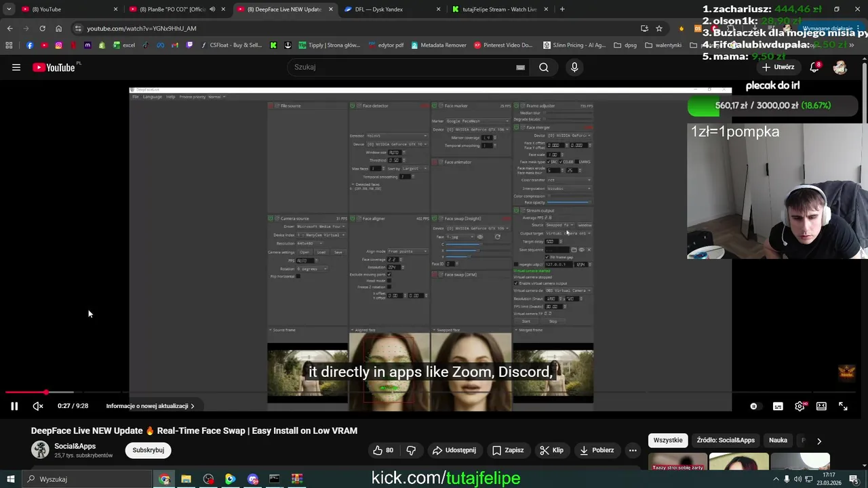
Task: Select the Wszystkie filter chip
Action: point(668,441)
